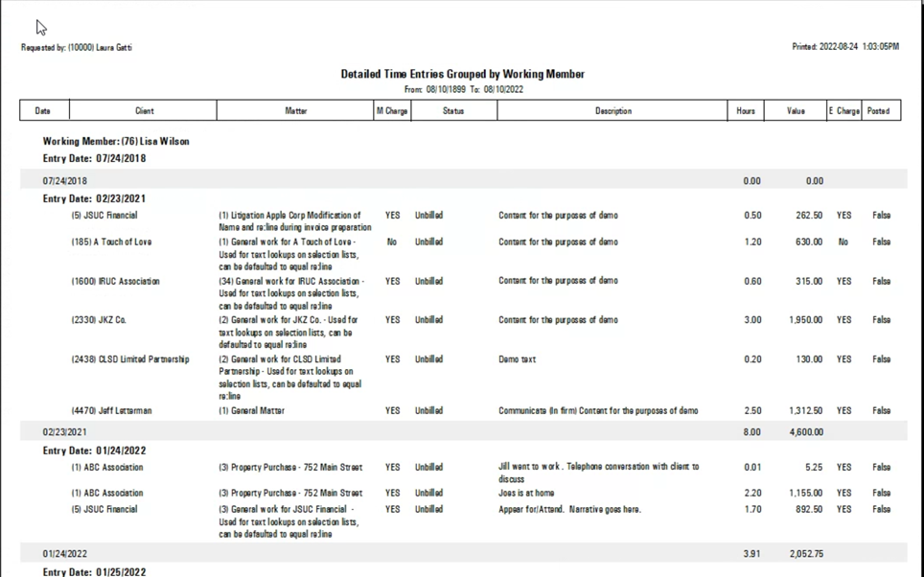Viewport: 924px width, 577px height.
Task: Click the 4,600.00 subtotal value
Action: (806, 432)
